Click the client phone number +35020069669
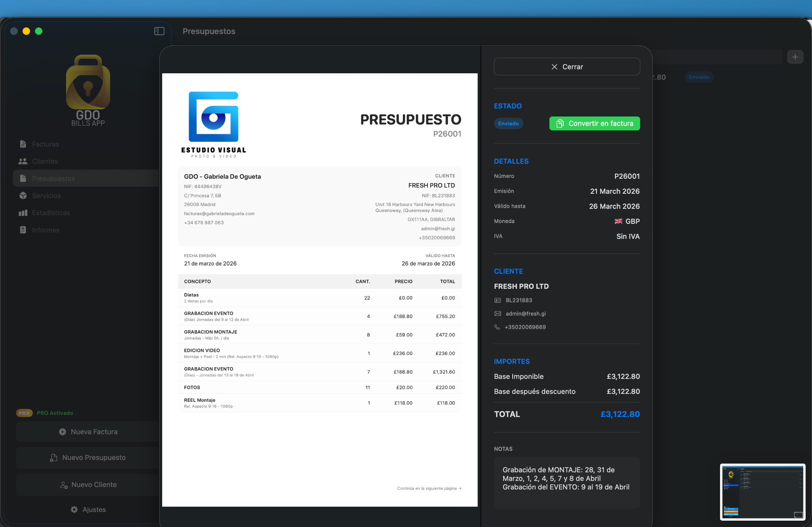812x527 pixels. [x=525, y=327]
